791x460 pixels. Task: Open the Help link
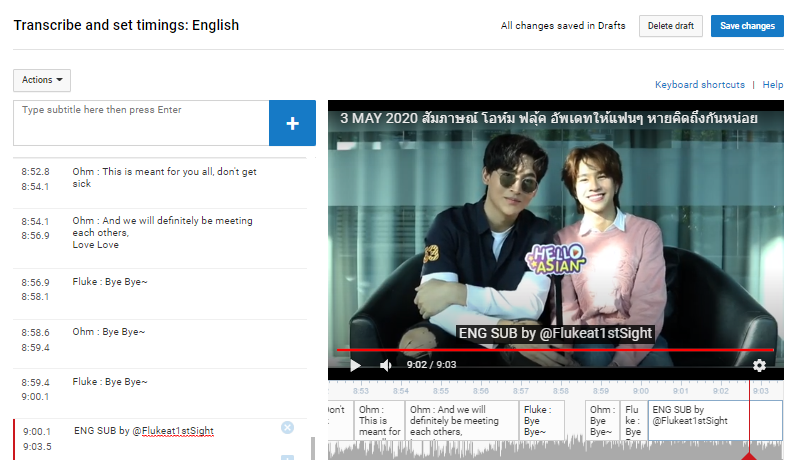pyautogui.click(x=773, y=85)
